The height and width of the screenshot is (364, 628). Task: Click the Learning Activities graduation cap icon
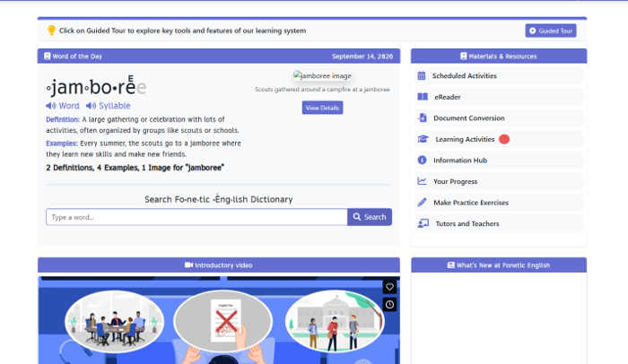423,139
